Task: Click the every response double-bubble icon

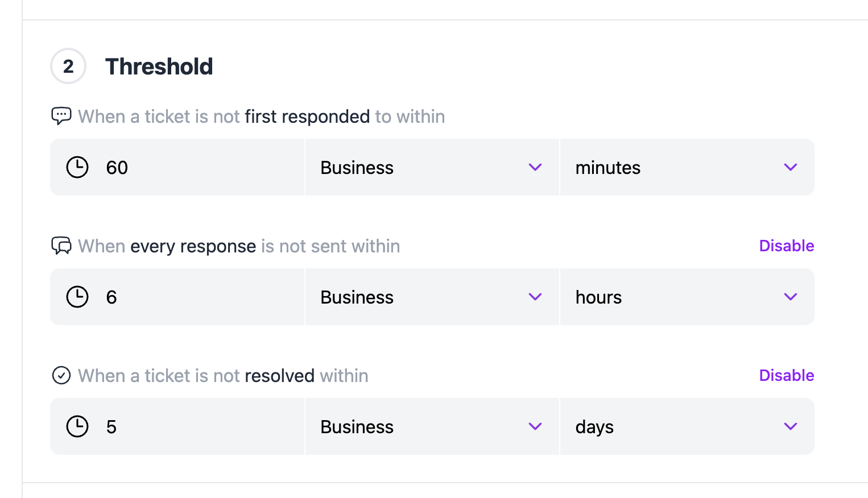Action: click(61, 246)
